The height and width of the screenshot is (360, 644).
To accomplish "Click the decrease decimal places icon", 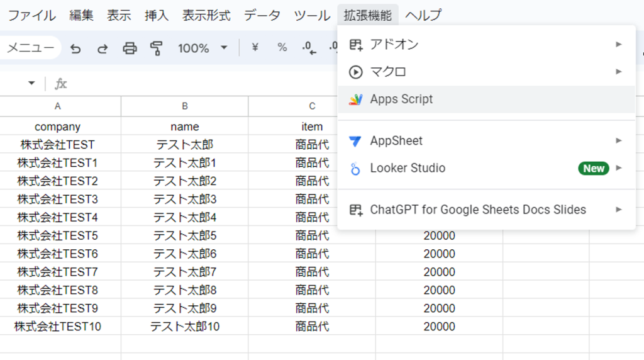I will click(309, 48).
